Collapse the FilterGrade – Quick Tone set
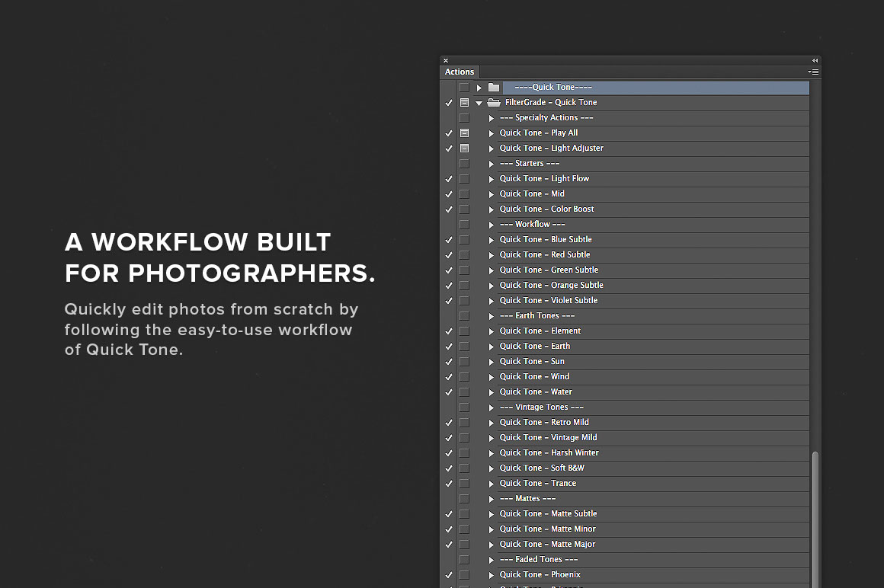Image resolution: width=884 pixels, height=588 pixels. 479,103
